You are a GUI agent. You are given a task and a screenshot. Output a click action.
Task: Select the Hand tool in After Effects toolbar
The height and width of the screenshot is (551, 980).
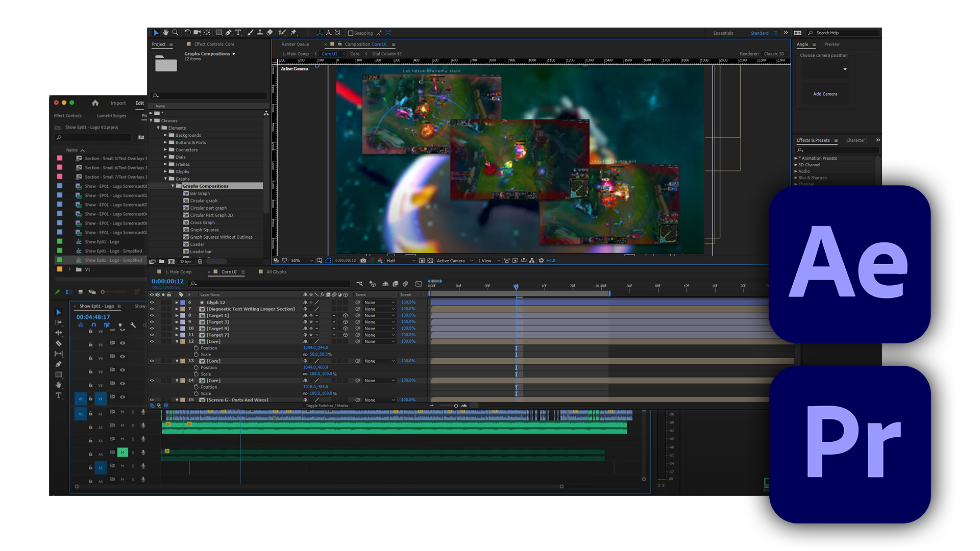[x=165, y=32]
